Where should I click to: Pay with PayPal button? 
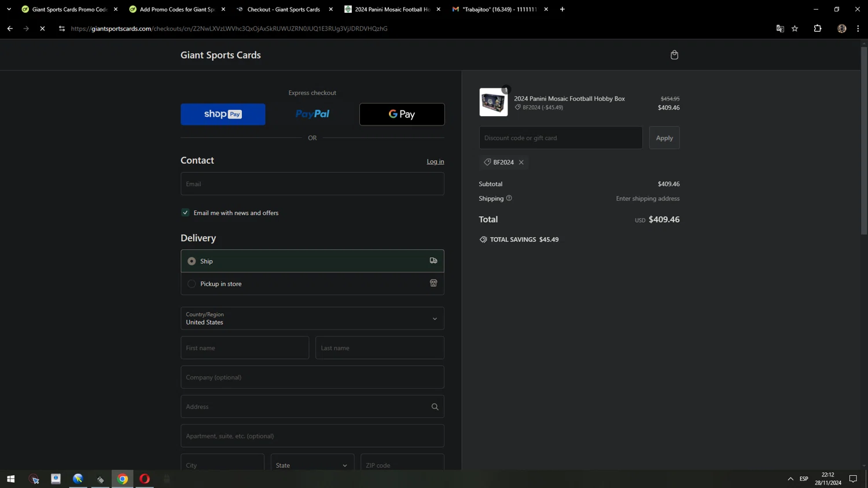pyautogui.click(x=312, y=114)
